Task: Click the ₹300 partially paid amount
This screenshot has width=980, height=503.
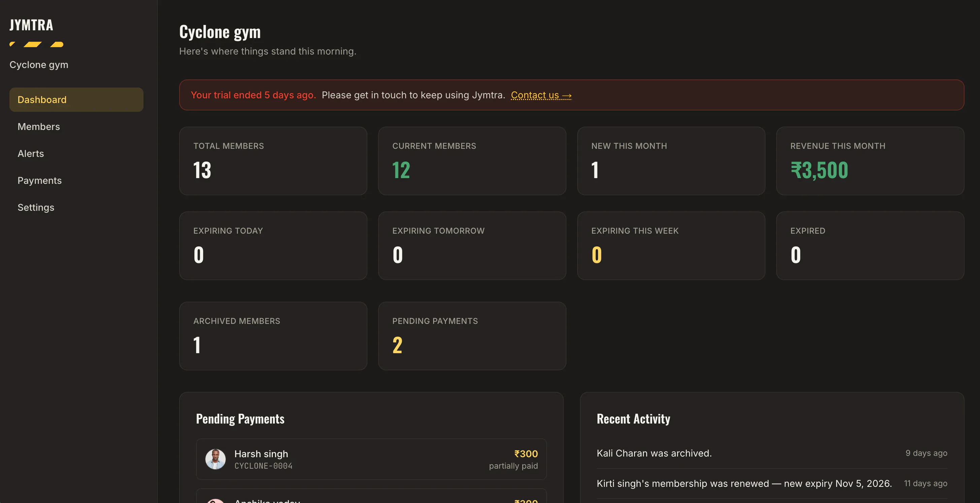Action: pos(526,454)
